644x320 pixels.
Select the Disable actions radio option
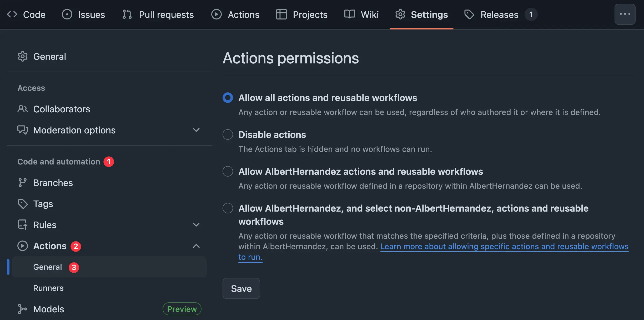coord(228,134)
